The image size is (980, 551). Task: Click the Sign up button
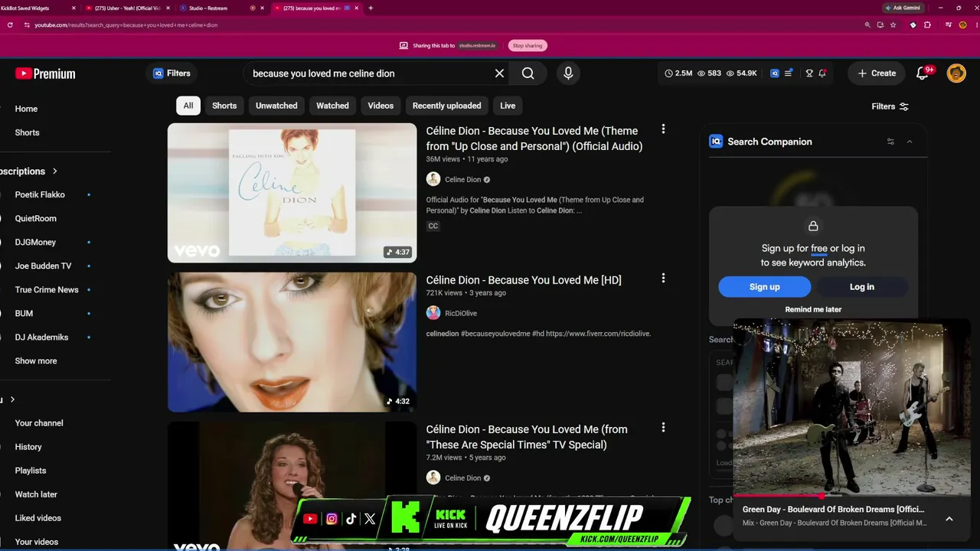(x=764, y=287)
